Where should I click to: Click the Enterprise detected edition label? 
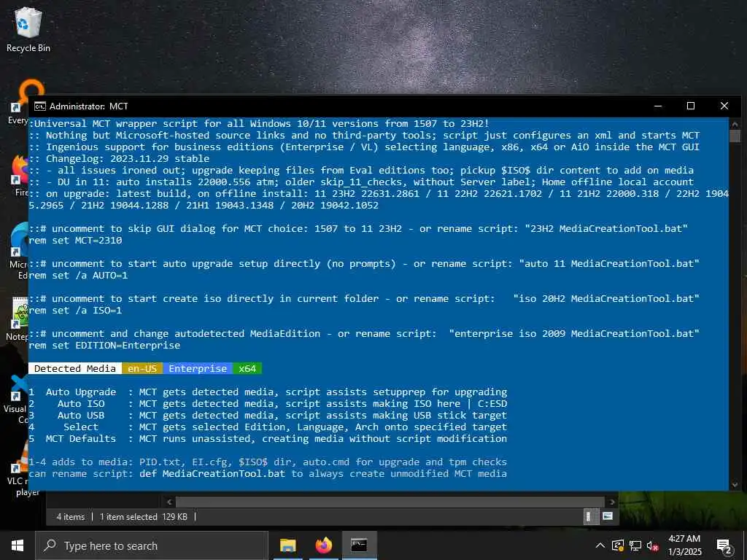(198, 368)
